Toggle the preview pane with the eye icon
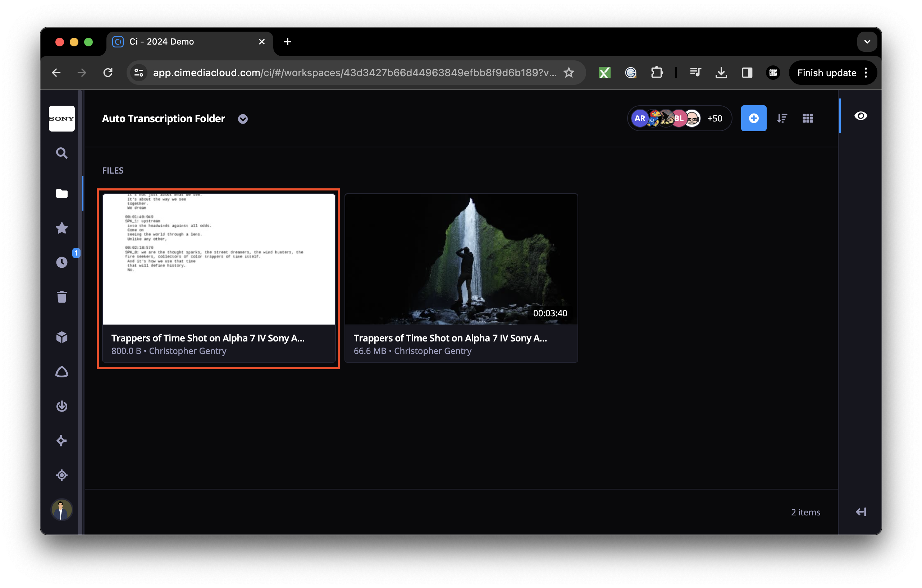This screenshot has width=922, height=588. coord(861,116)
